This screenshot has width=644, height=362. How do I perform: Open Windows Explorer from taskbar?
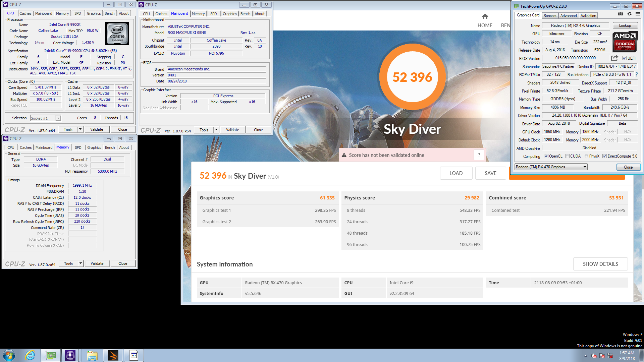click(92, 355)
